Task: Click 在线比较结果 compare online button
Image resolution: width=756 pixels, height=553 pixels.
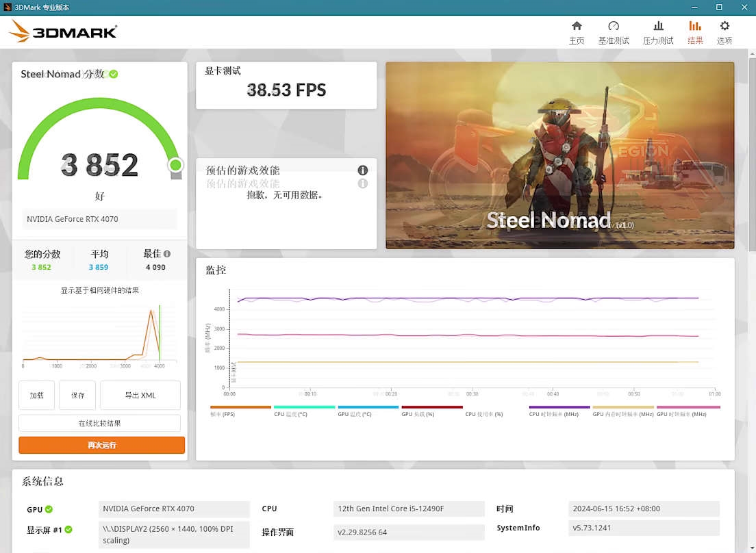Action: pyautogui.click(x=100, y=423)
